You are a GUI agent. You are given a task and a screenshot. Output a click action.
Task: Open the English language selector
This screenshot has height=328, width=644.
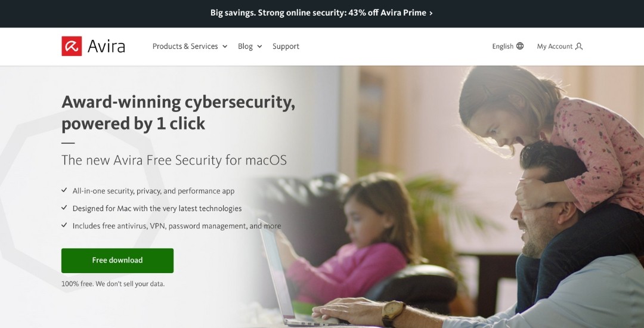pyautogui.click(x=508, y=46)
